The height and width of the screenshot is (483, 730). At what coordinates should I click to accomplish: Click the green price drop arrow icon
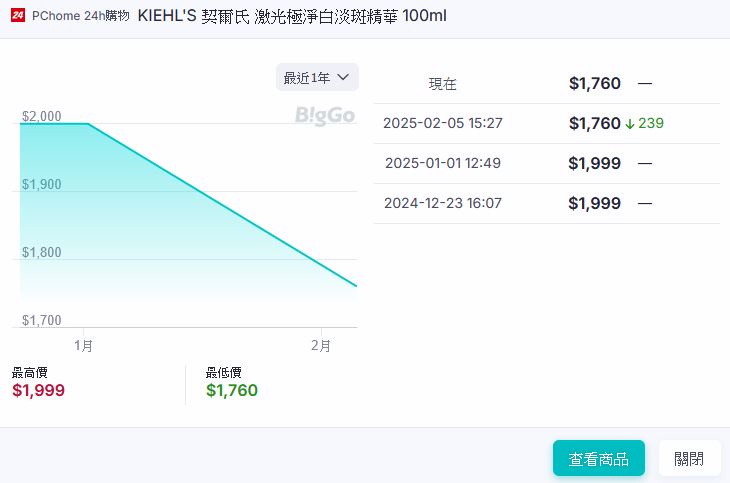coord(630,124)
